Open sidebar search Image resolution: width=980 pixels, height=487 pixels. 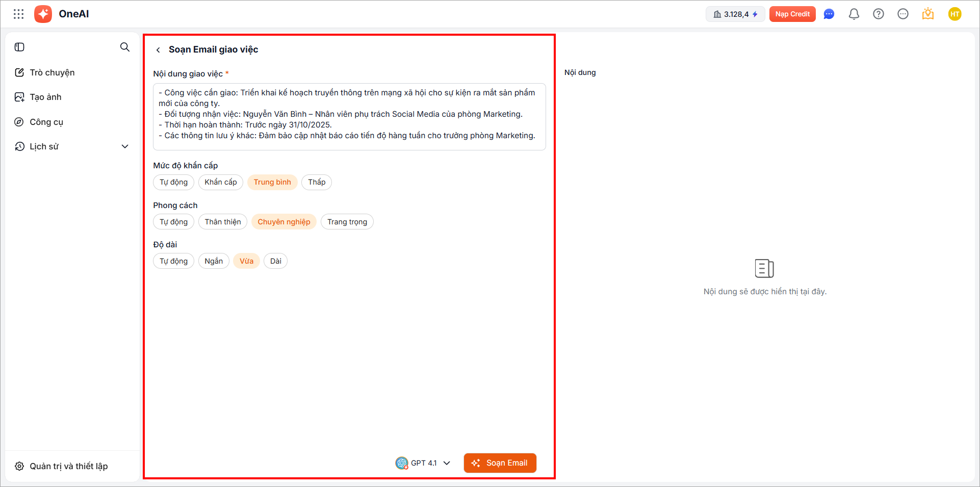pyautogui.click(x=125, y=47)
